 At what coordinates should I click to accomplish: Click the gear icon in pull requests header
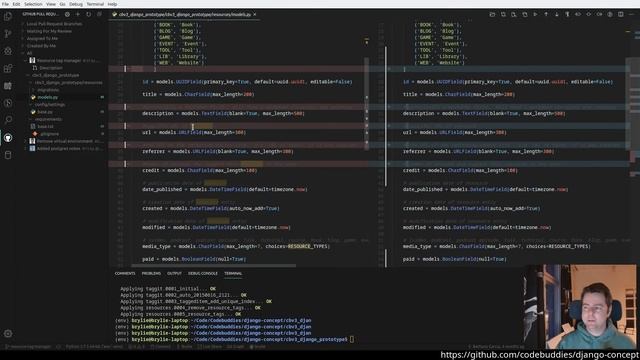tap(67, 14)
